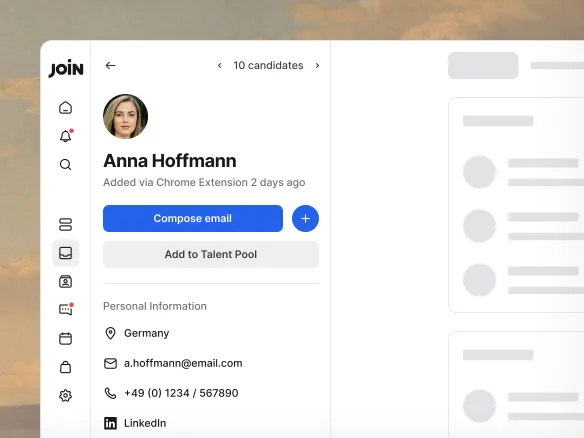Open the shopping bag icon
584x438 pixels.
pyautogui.click(x=66, y=367)
